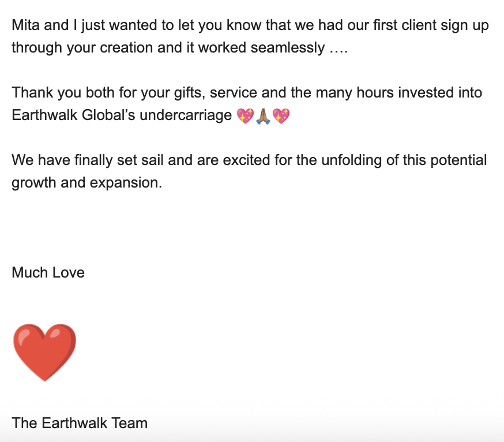The width and height of the screenshot is (504, 442).
Task: Click the large red heart emoji
Action: click(x=44, y=352)
